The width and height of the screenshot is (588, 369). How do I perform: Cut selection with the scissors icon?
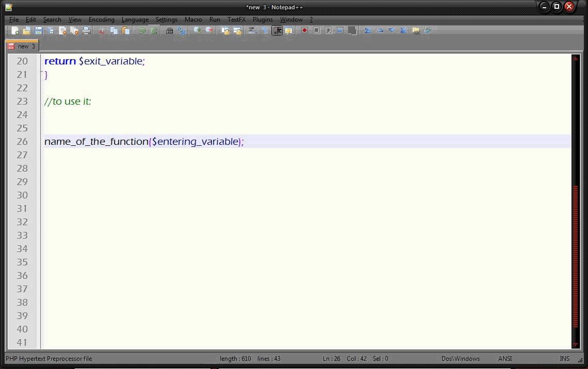(x=102, y=31)
